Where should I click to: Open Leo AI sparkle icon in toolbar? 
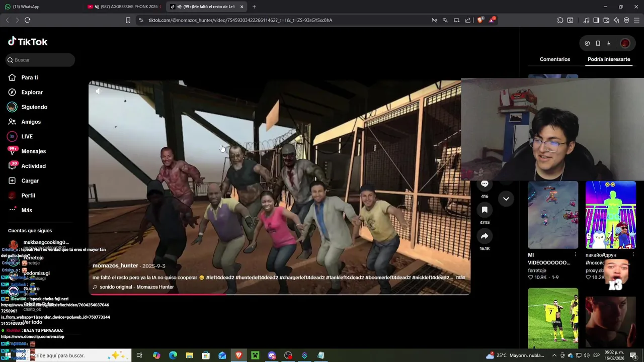pyautogui.click(x=616, y=20)
